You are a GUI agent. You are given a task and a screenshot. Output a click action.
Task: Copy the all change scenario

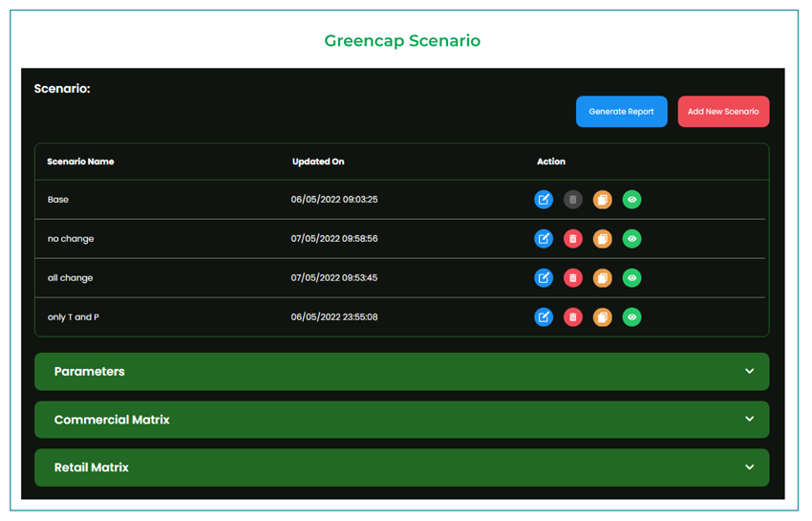602,278
